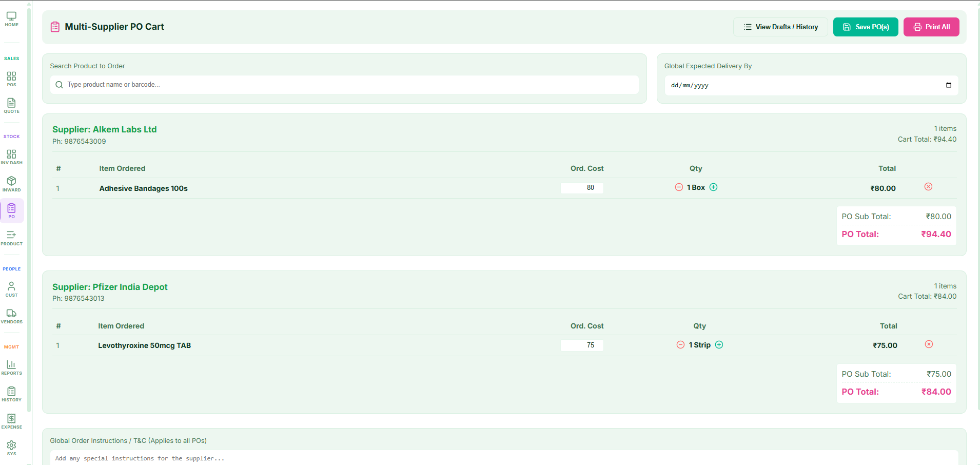This screenshot has height=465, width=980.
Task: Open the Reports sidebar icon
Action: coord(11,367)
